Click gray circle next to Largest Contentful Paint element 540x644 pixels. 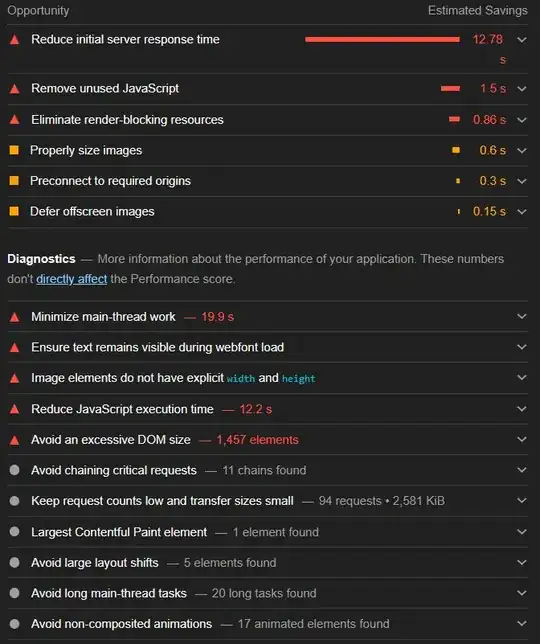click(x=14, y=532)
